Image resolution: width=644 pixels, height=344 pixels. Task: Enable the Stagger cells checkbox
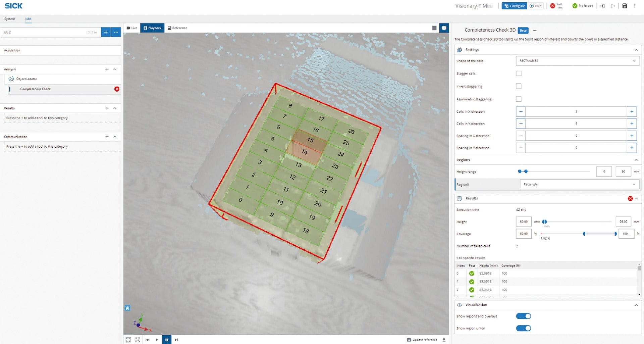[519, 73]
